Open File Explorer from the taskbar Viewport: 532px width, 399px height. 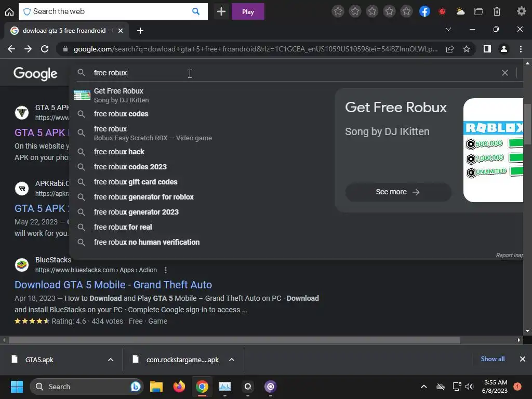(156, 387)
